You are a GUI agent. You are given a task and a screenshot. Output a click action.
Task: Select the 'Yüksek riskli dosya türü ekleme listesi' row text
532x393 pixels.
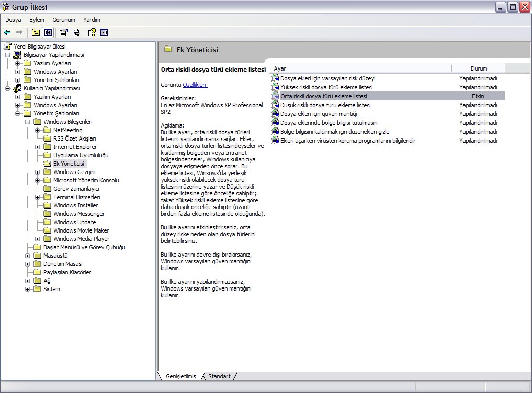(x=326, y=87)
